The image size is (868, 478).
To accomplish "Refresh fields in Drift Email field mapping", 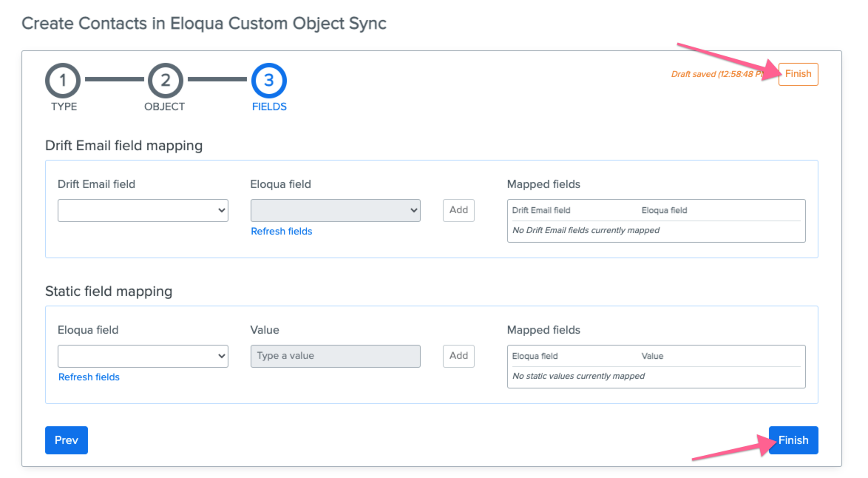I will pyautogui.click(x=281, y=232).
